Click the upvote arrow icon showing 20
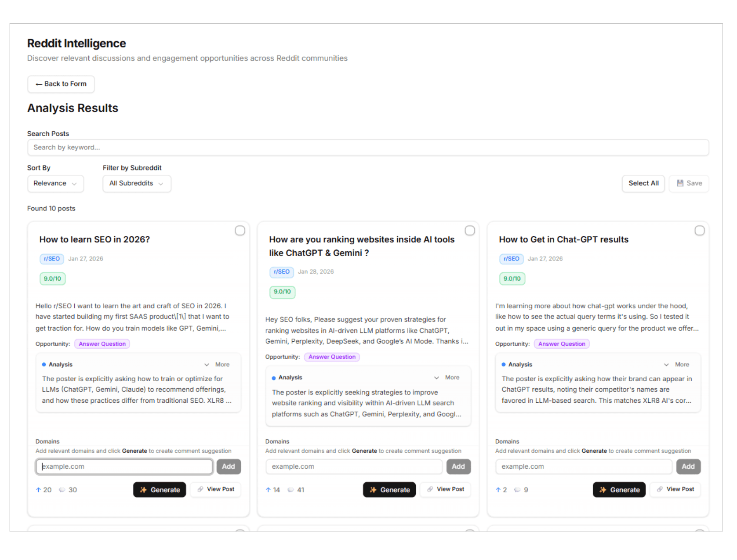The image size is (737, 560). click(38, 490)
